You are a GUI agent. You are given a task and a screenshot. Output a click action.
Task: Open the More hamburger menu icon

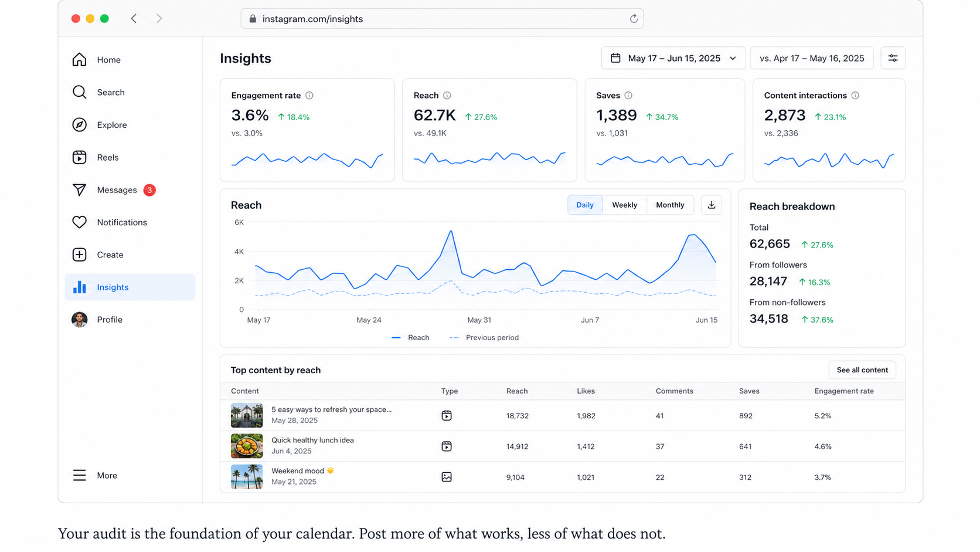79,476
